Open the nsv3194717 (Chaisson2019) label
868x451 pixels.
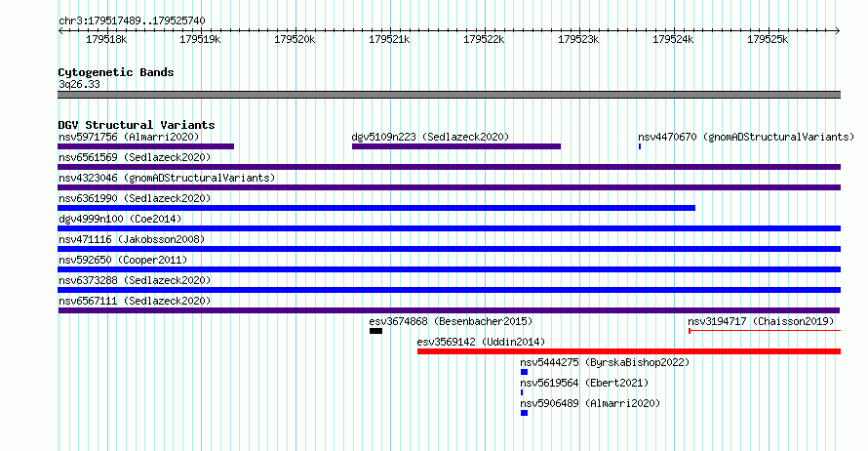pos(761,321)
